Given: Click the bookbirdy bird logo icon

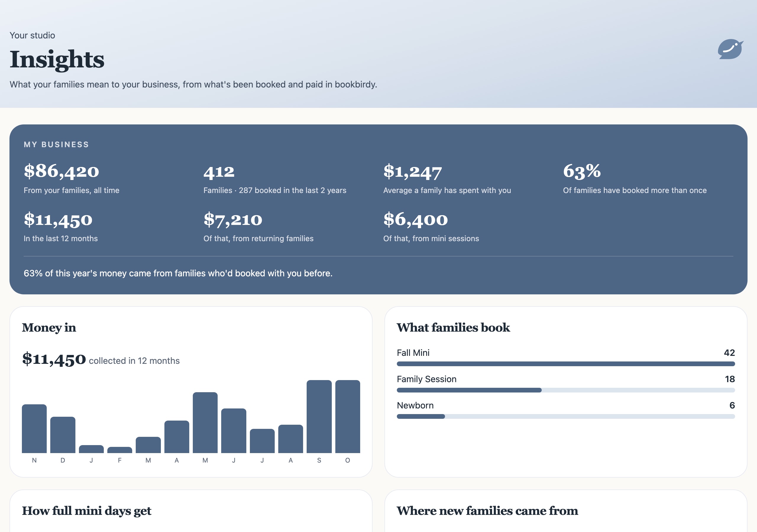Looking at the screenshot, I should coord(730,49).
